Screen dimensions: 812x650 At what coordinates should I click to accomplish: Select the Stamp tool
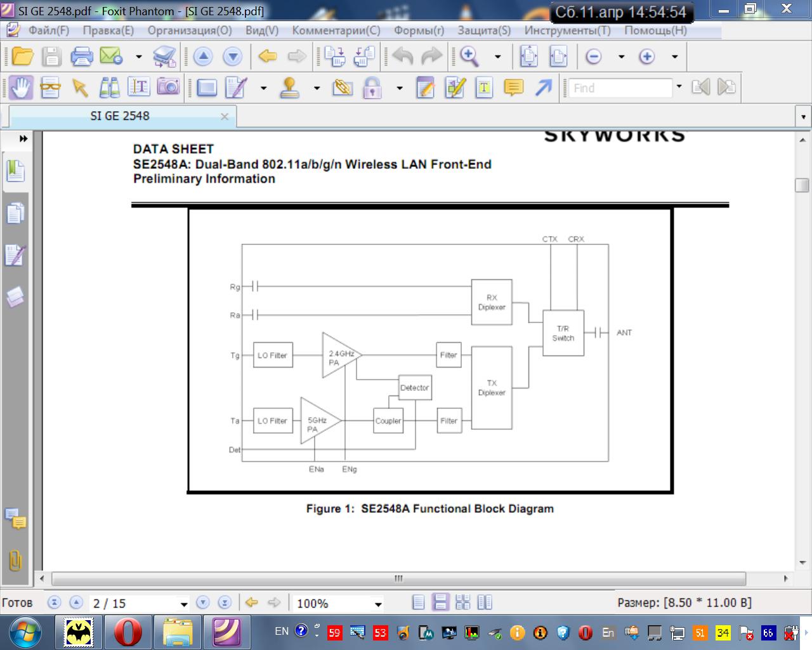[290, 88]
